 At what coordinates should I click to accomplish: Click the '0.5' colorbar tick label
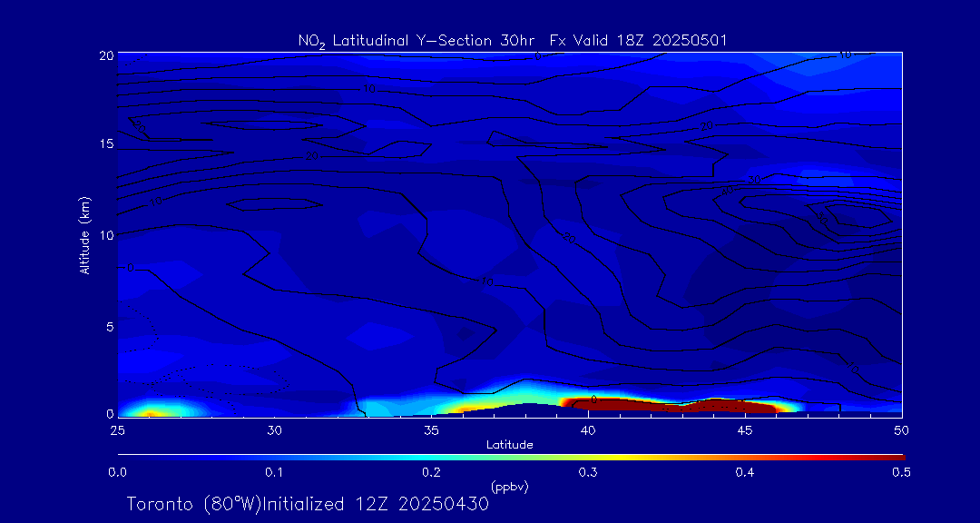[902, 472]
